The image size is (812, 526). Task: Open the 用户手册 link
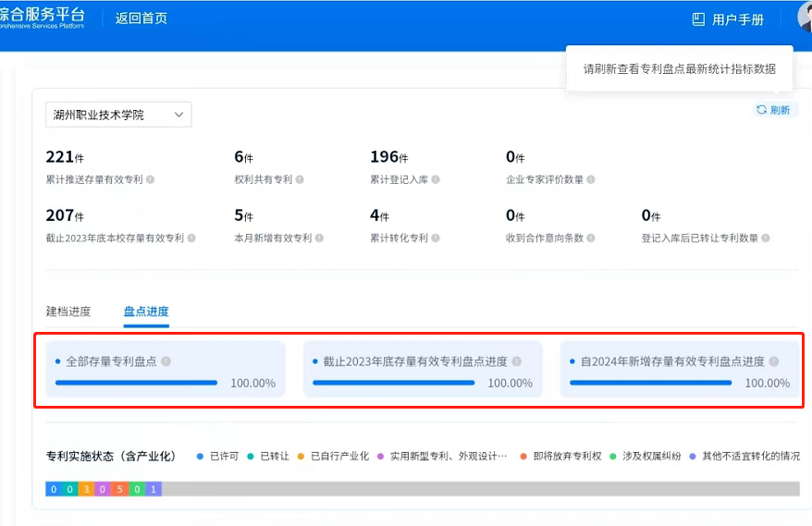coord(737,19)
